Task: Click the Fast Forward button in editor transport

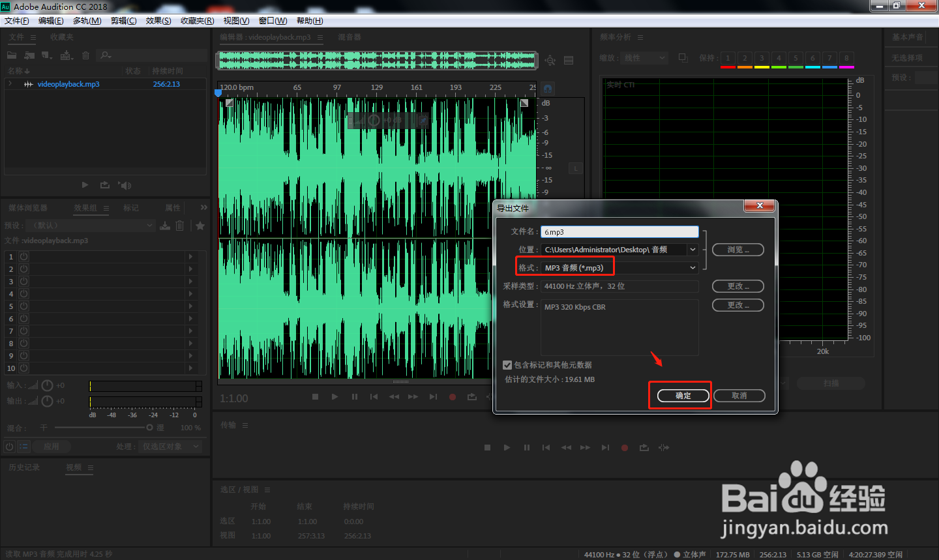Action: click(x=413, y=396)
